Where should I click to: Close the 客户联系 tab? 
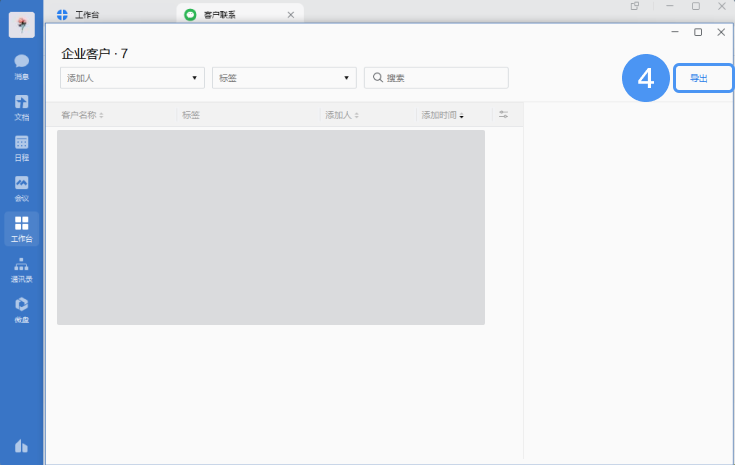(x=291, y=15)
